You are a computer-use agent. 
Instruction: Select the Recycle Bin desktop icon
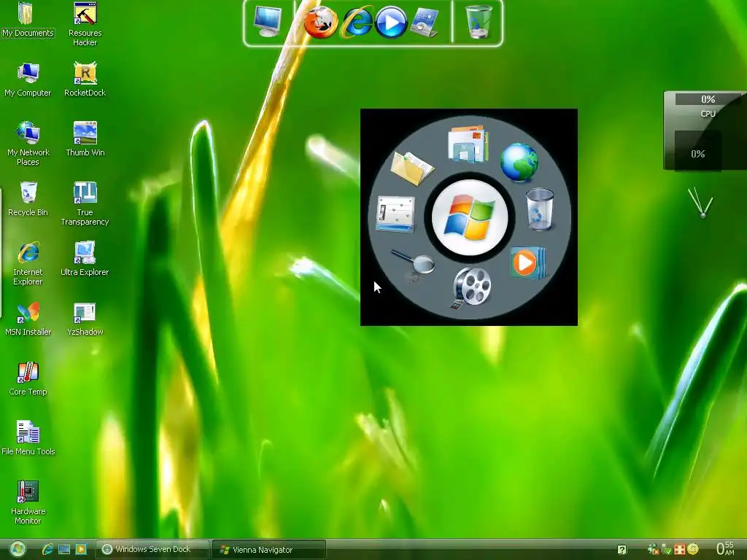coord(28,198)
